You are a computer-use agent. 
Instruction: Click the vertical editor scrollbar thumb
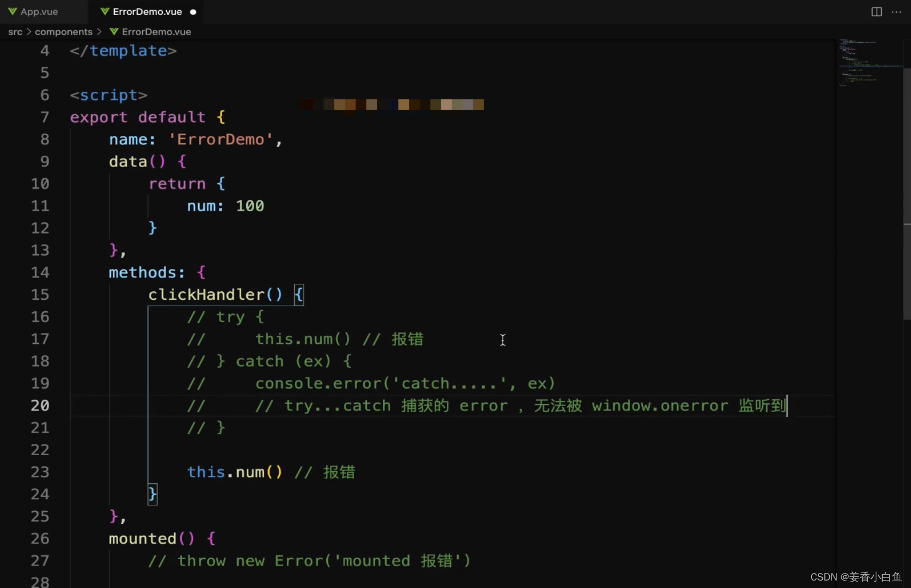(x=907, y=194)
